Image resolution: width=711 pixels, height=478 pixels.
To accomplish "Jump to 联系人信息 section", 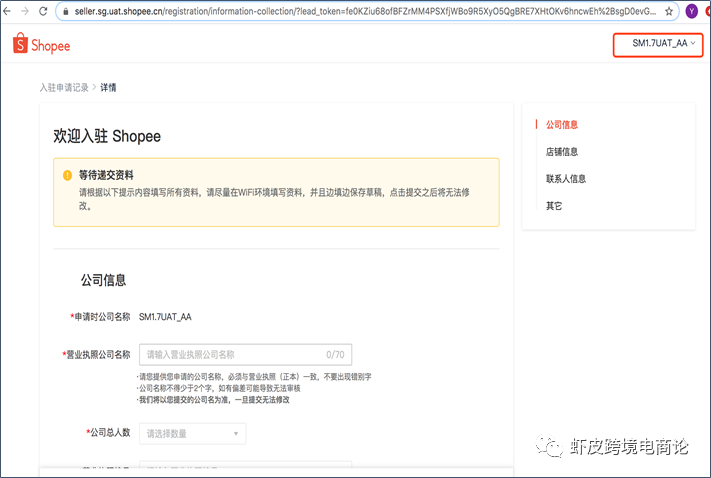I will (x=565, y=179).
